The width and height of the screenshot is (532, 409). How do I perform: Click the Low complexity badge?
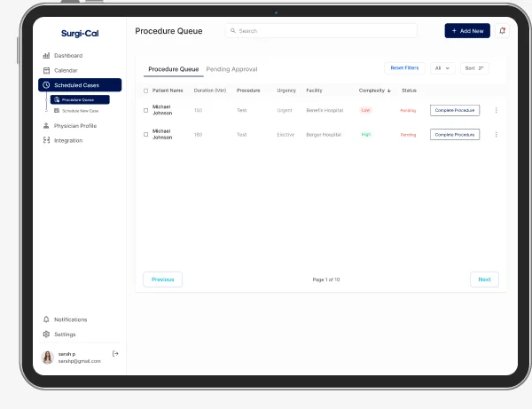[365, 110]
